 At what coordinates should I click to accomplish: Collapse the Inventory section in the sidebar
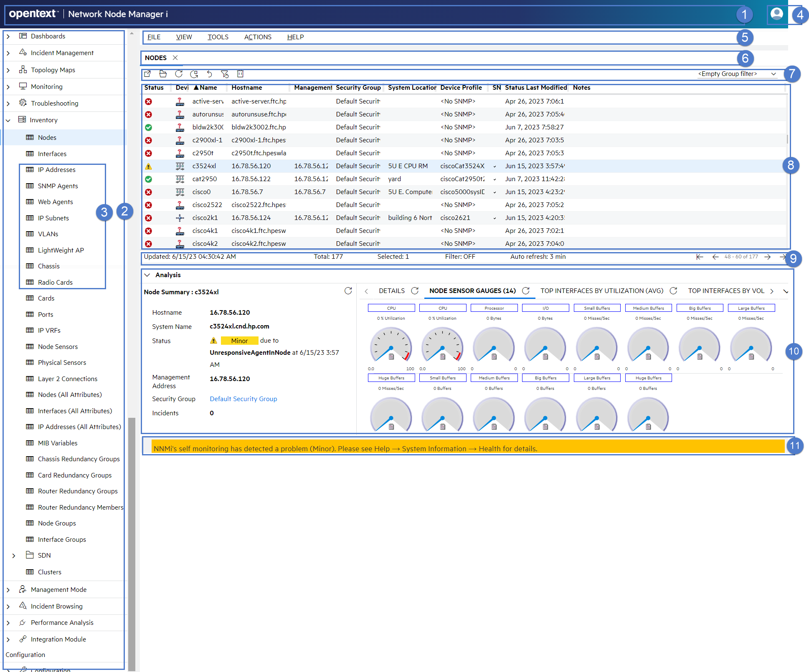(8, 120)
